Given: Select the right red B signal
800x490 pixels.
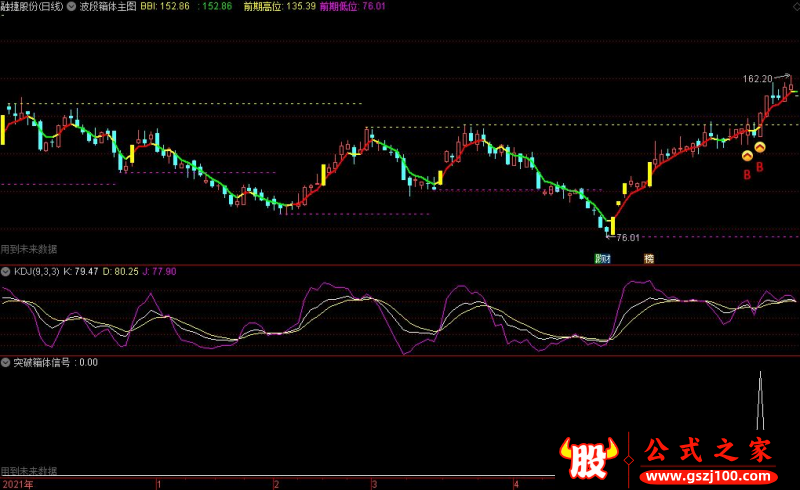Looking at the screenshot, I should [760, 167].
